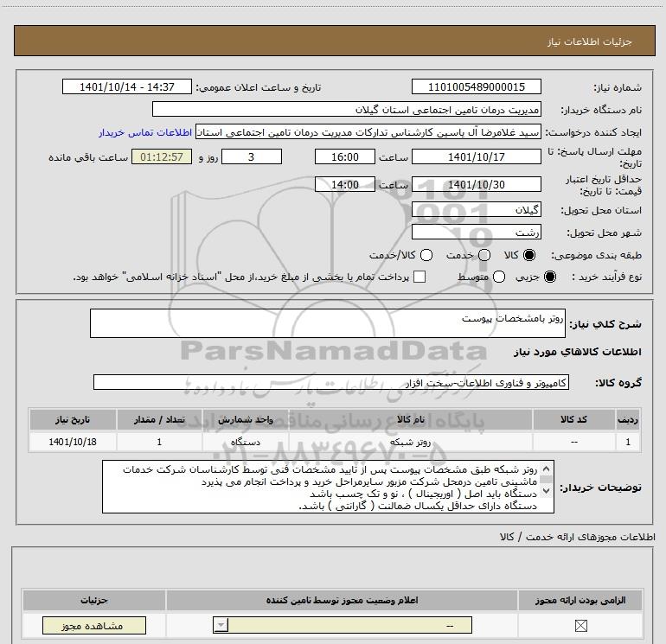The width and height of the screenshot is (666, 644).
Task: Toggle the mandatory permit checkbox
Action: [580, 625]
